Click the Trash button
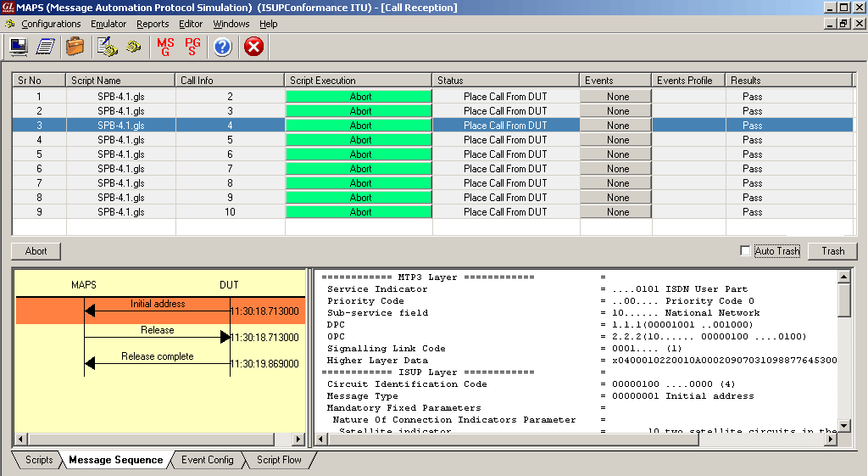 click(832, 251)
